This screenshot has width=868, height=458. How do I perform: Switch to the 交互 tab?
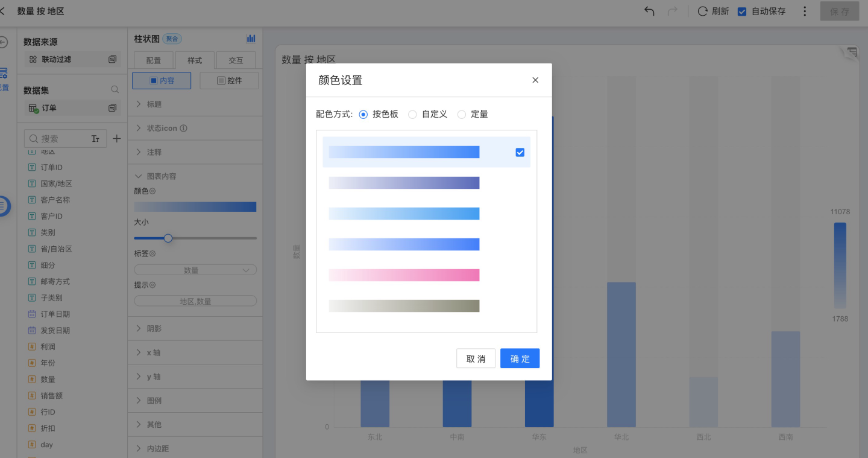(x=236, y=60)
